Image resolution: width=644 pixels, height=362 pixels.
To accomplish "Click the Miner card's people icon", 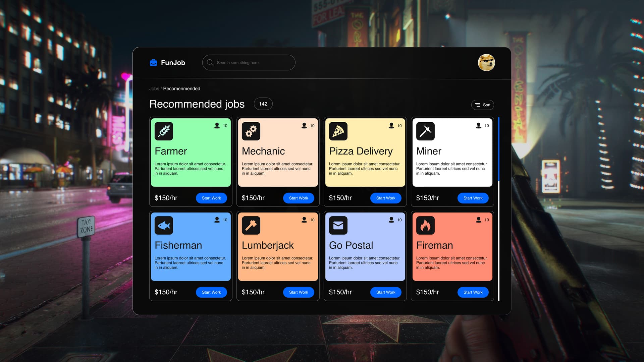I will tap(479, 126).
